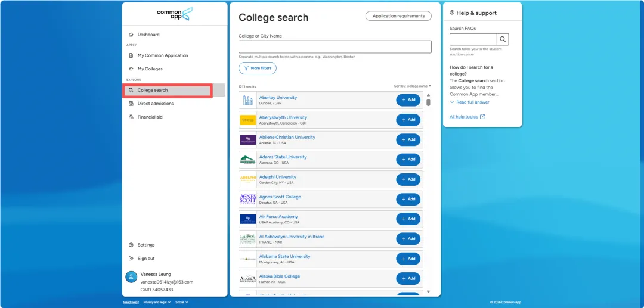
Task: Click the FAQ search magnifier button
Action: [503, 39]
